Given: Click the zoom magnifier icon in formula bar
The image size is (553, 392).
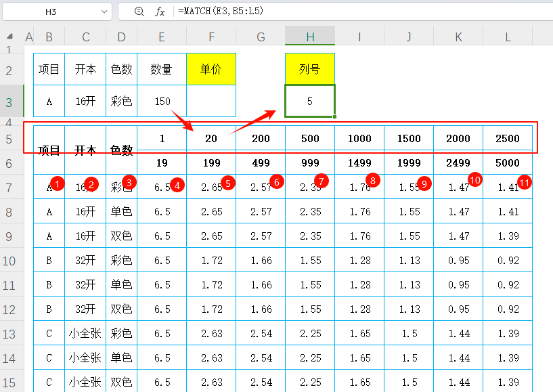Looking at the screenshot, I should tap(139, 12).
